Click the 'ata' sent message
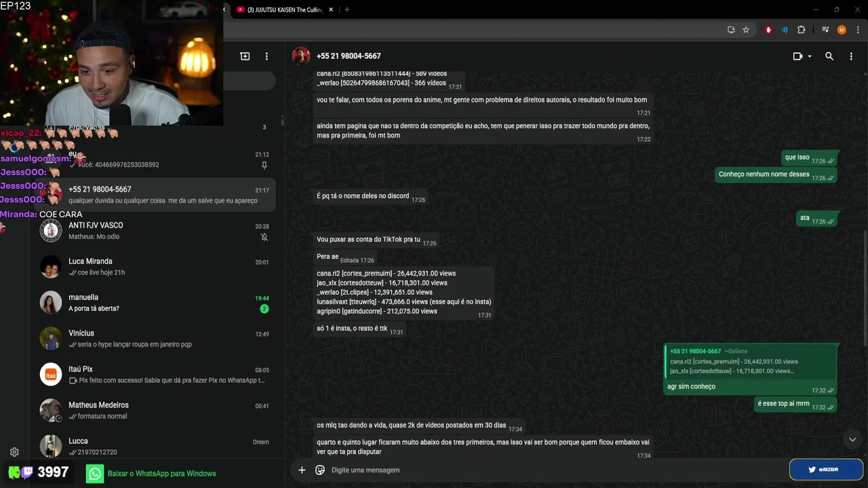 pyautogui.click(x=817, y=218)
